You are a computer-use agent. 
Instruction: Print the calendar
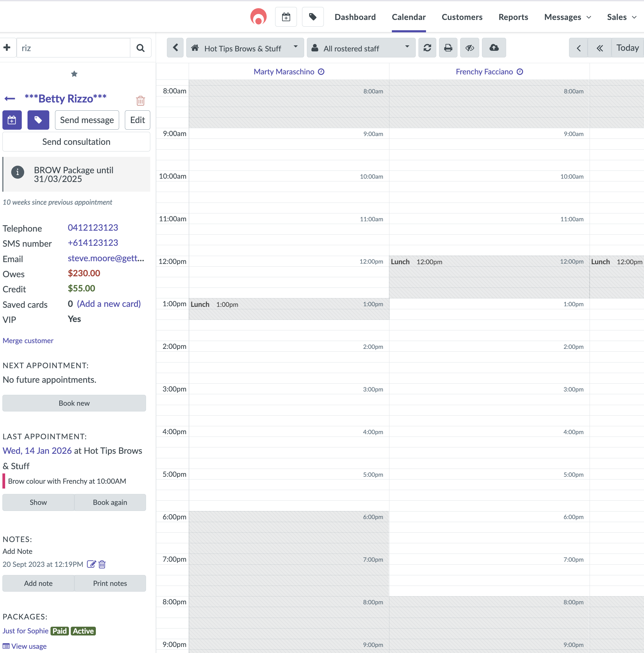point(447,48)
